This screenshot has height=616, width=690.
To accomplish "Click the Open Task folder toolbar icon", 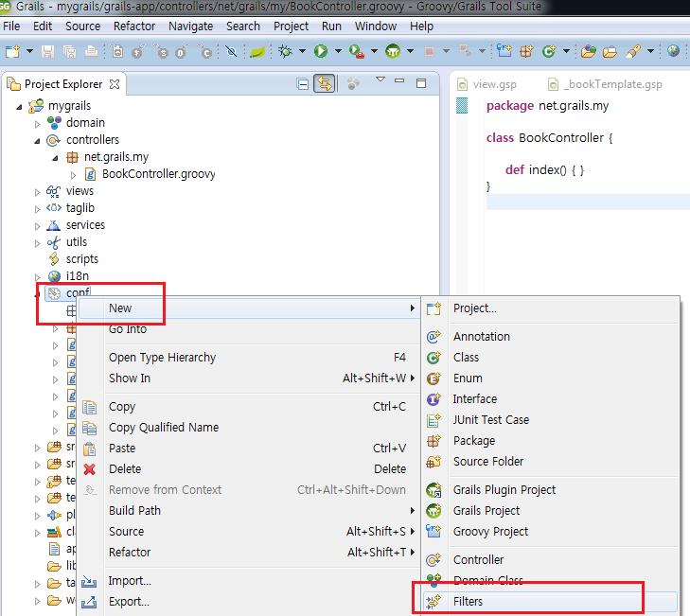I will click(610, 52).
